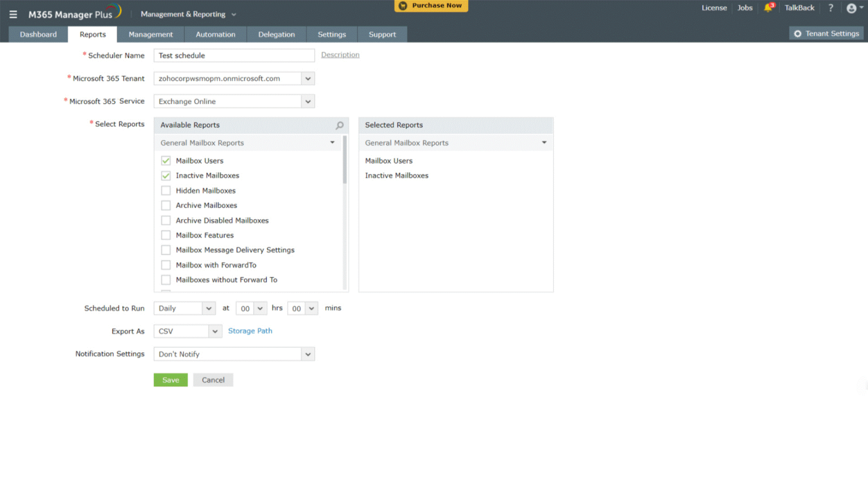Viewport: 868px width, 488px height.
Task: Open the Automation tab
Action: (215, 34)
